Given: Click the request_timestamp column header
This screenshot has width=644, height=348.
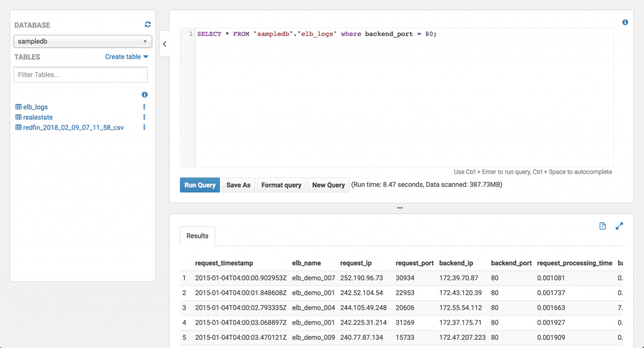Looking at the screenshot, I should 225,263.
